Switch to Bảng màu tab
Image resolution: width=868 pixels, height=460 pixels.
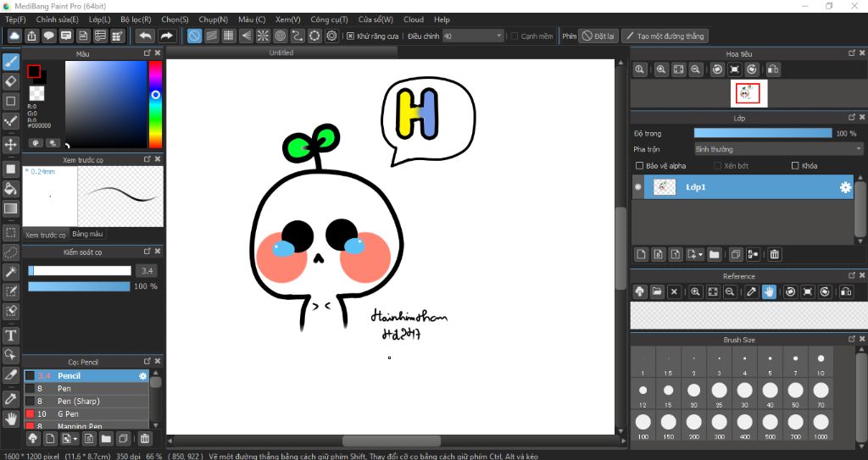87,234
